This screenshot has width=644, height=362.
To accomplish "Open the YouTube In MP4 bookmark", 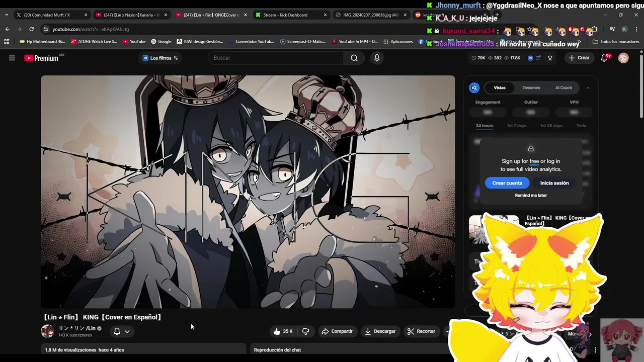I will (x=355, y=41).
